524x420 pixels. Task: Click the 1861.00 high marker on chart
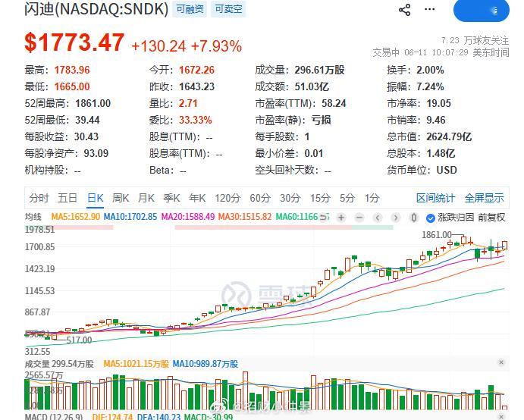(437, 235)
